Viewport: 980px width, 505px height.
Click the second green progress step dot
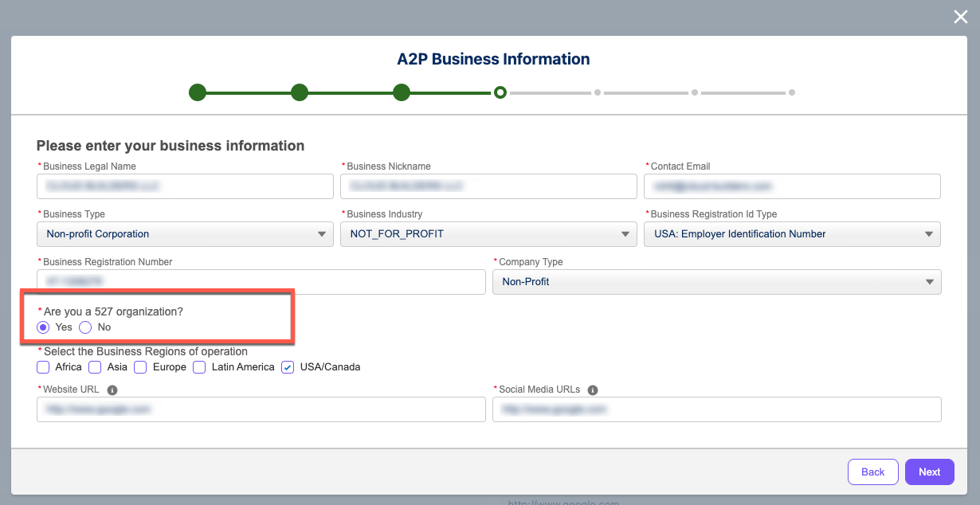click(300, 92)
